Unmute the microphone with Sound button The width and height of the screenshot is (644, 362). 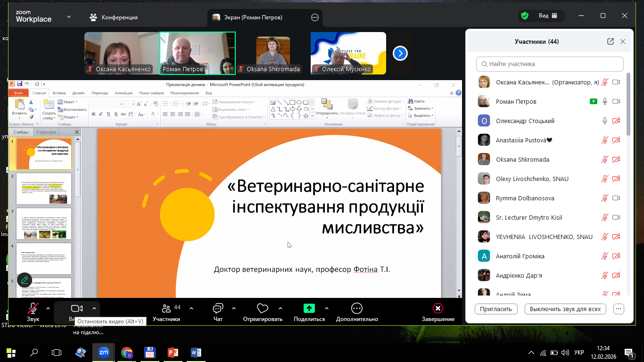tap(33, 309)
